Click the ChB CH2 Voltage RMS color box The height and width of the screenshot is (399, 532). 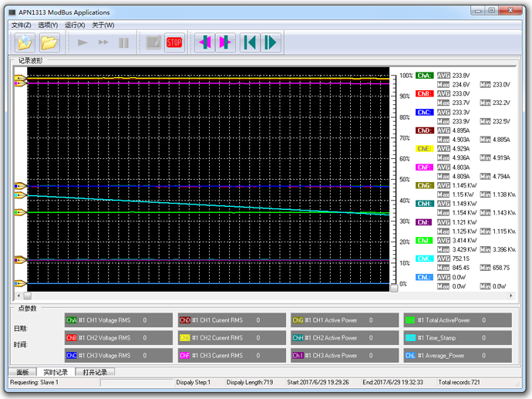click(x=71, y=338)
